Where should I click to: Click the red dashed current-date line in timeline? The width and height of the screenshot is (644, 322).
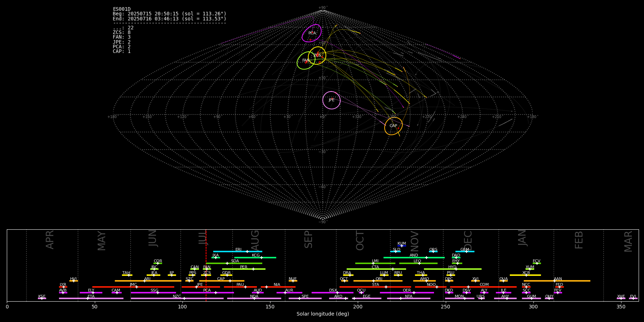206,265
